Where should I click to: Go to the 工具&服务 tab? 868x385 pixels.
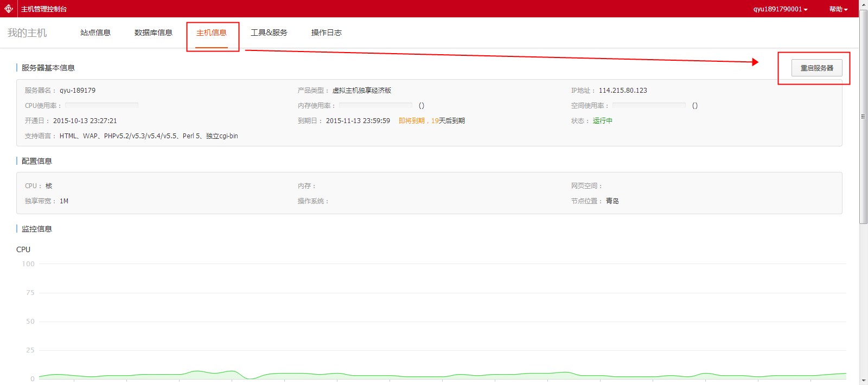(269, 33)
